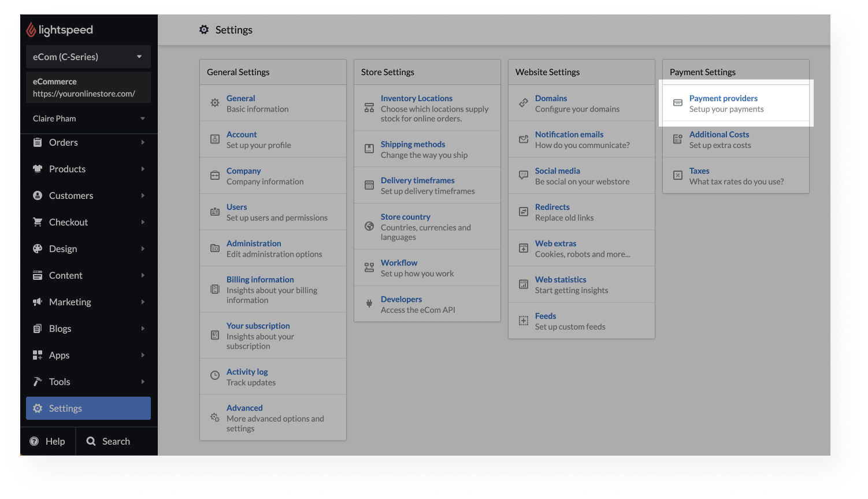This screenshot has width=868, height=499.
Task: Open the Payment providers link
Action: point(724,98)
